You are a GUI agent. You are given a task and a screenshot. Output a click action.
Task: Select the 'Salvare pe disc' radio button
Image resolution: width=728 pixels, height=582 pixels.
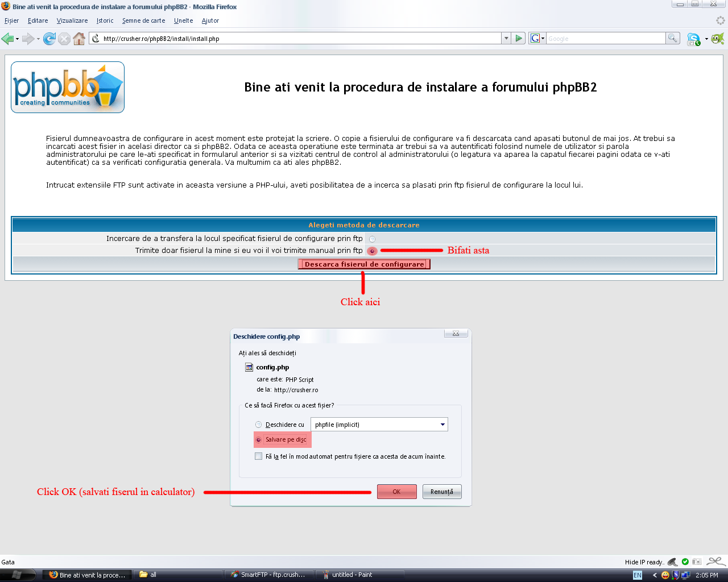point(259,439)
